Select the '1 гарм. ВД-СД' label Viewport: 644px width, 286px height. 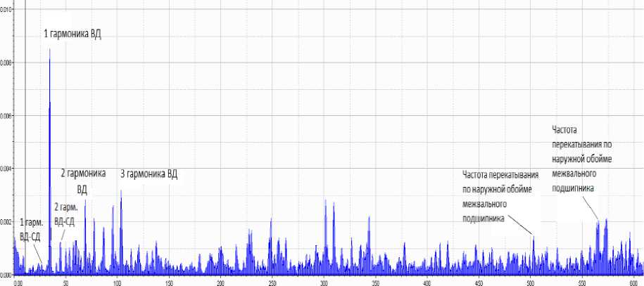tap(30, 230)
